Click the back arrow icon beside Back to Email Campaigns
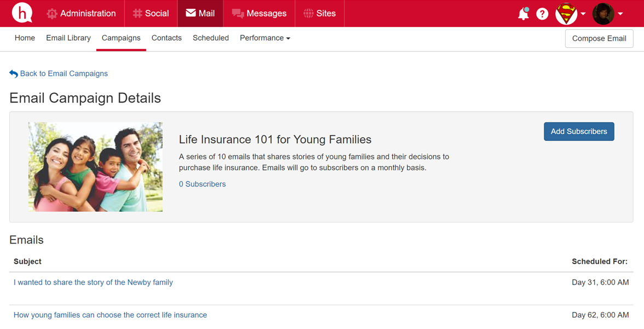This screenshot has width=644, height=329. (x=14, y=73)
